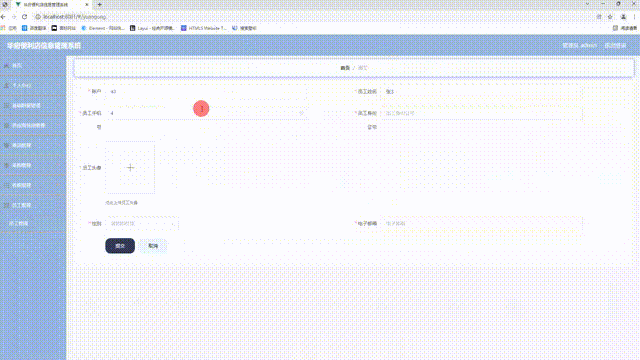Select the 员工管理 submenu entry without icon
The image size is (640, 360).
coord(33,224)
